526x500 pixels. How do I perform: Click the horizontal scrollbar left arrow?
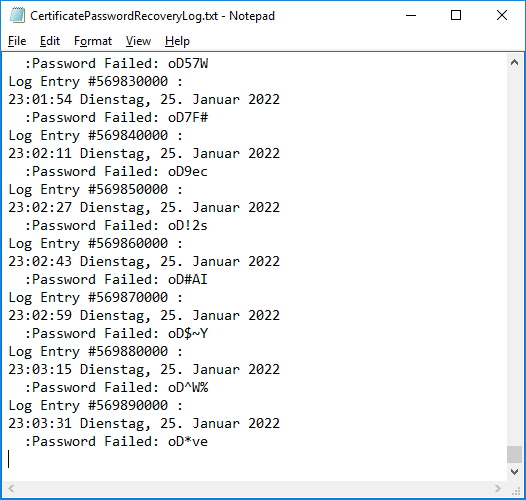coord(11,488)
